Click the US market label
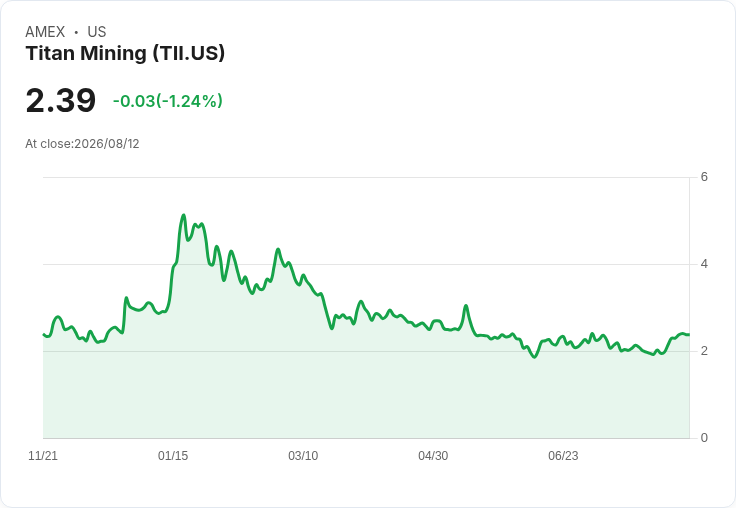This screenshot has width=736, height=508. click(97, 32)
